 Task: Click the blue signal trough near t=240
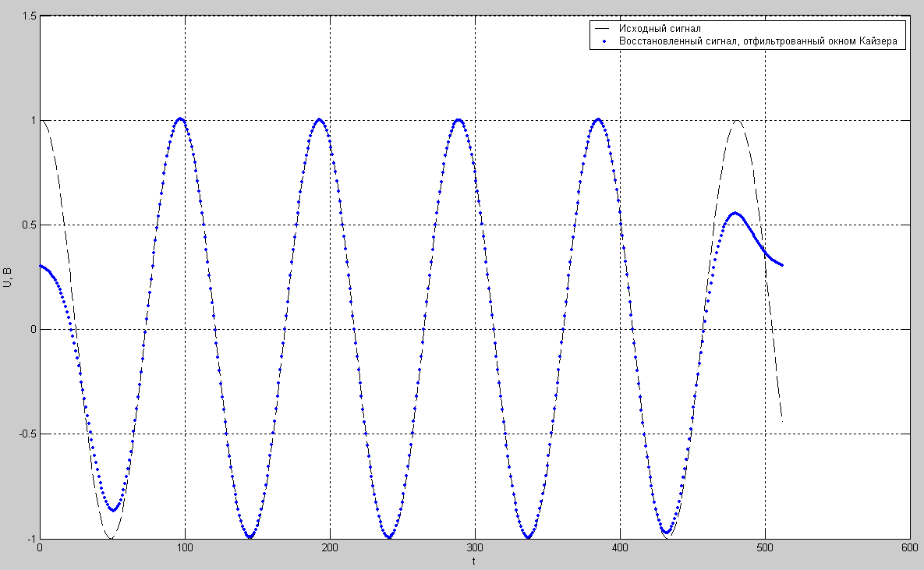388,537
